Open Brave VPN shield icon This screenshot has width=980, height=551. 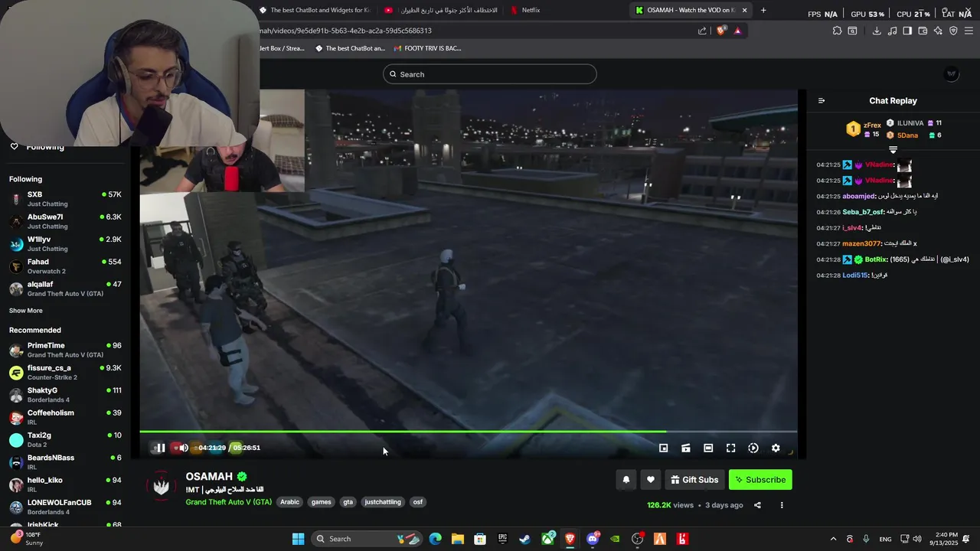[953, 31]
